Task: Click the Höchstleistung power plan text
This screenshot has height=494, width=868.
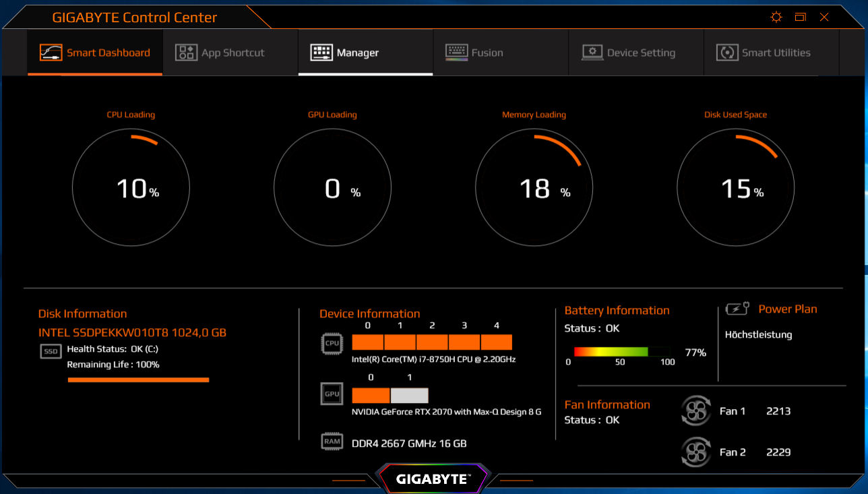Action: pos(758,335)
